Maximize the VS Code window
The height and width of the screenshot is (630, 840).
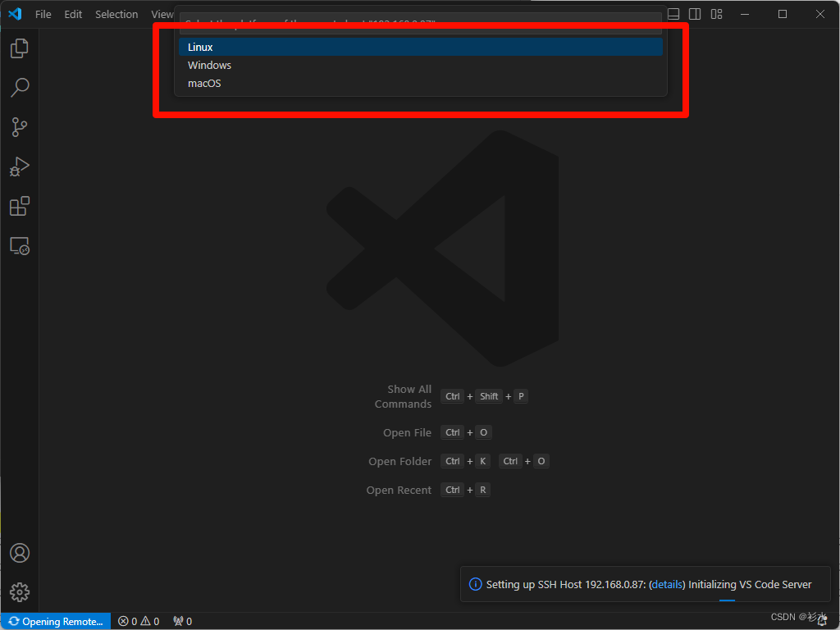(x=783, y=15)
